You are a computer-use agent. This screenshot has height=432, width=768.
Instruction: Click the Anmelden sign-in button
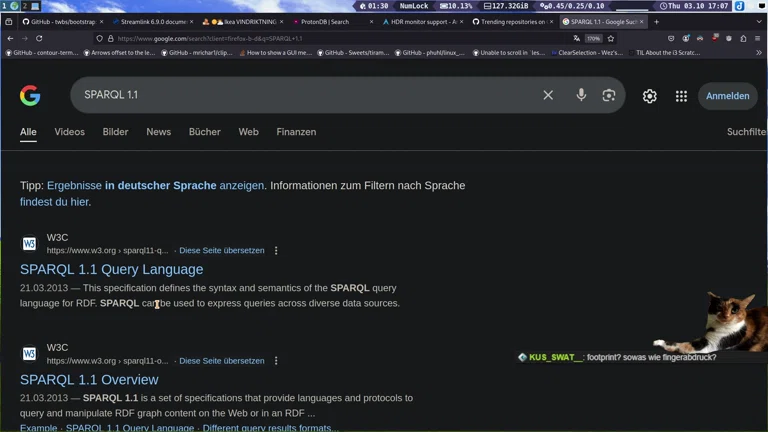[x=727, y=96]
